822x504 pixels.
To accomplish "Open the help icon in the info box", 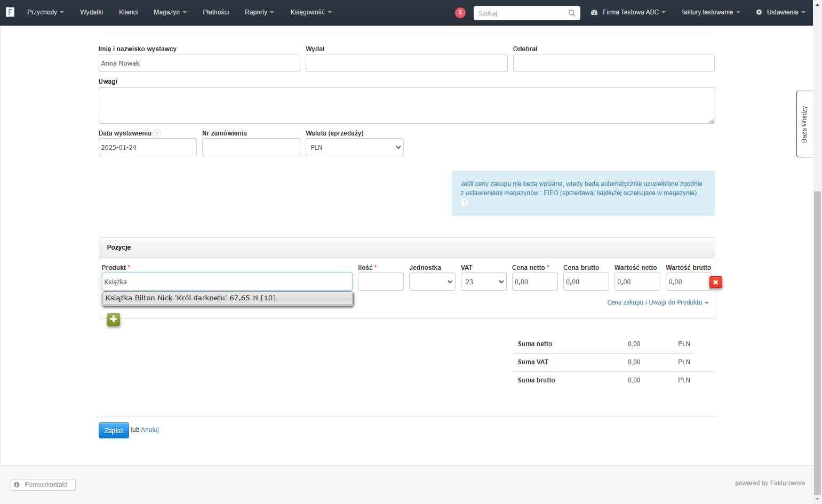I will point(465,202).
